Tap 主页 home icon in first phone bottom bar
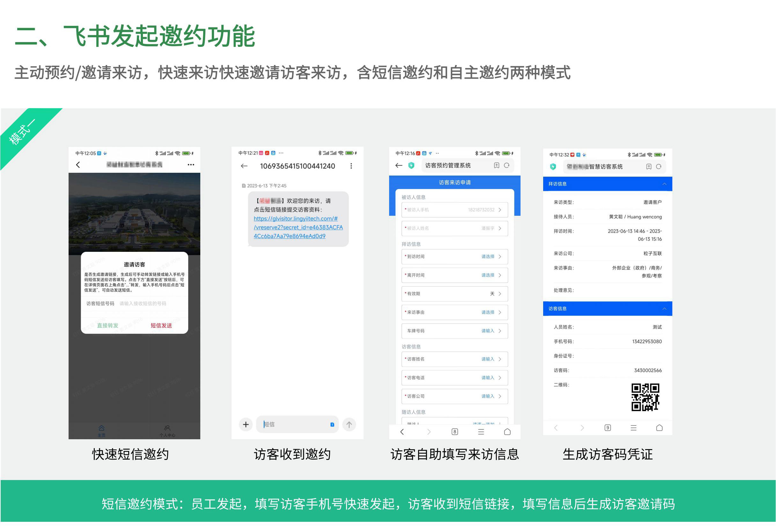The width and height of the screenshot is (776, 532). tap(101, 431)
